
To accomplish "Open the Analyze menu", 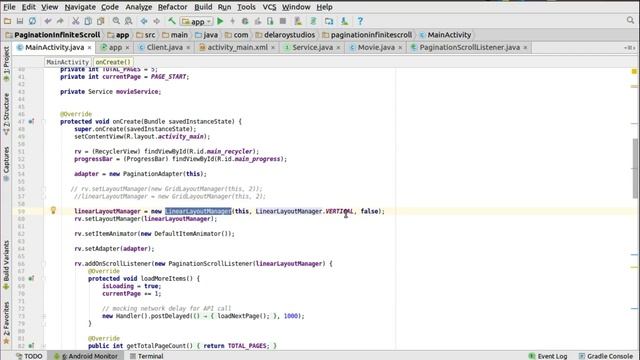I will pyautogui.click(x=138, y=7).
